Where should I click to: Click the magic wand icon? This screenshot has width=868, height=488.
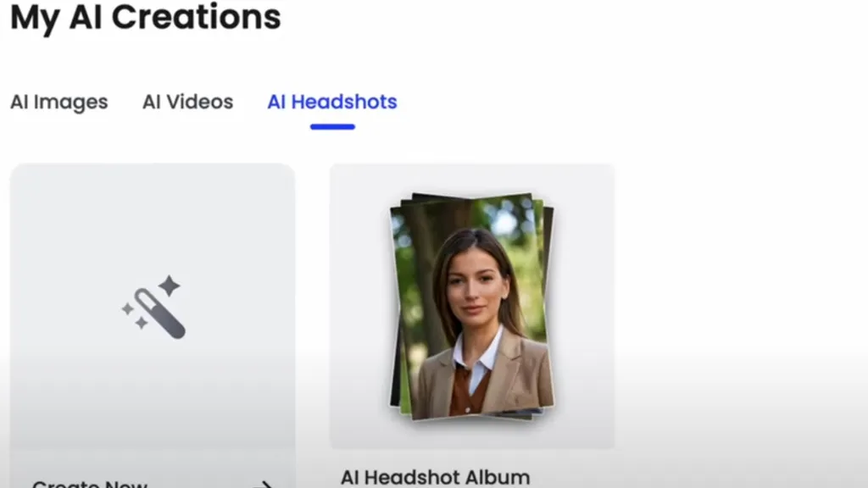click(153, 307)
